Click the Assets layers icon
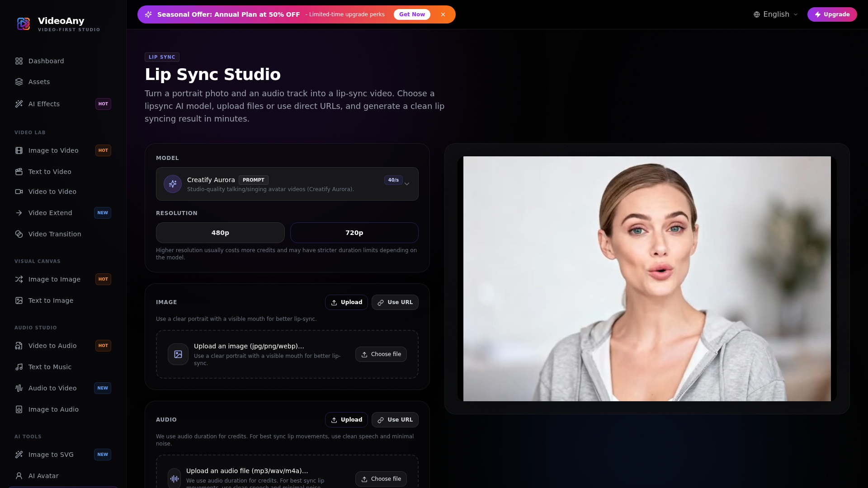 click(19, 82)
